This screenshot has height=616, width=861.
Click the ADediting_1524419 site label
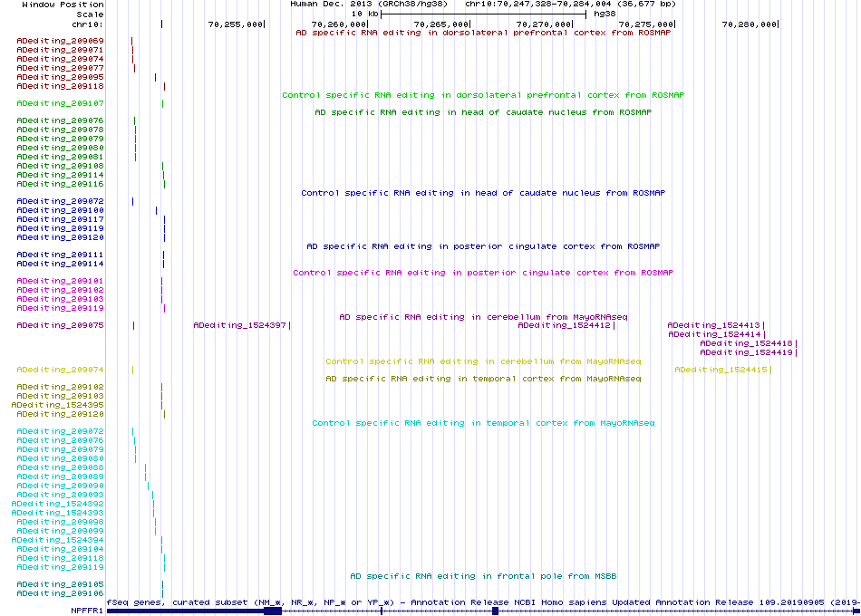coord(746,352)
